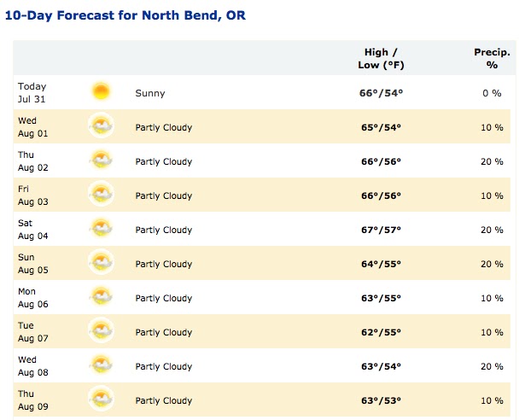This screenshot has width=519, height=420.
Task: Click the Sunny icon for Jul 31
Action: (101, 91)
